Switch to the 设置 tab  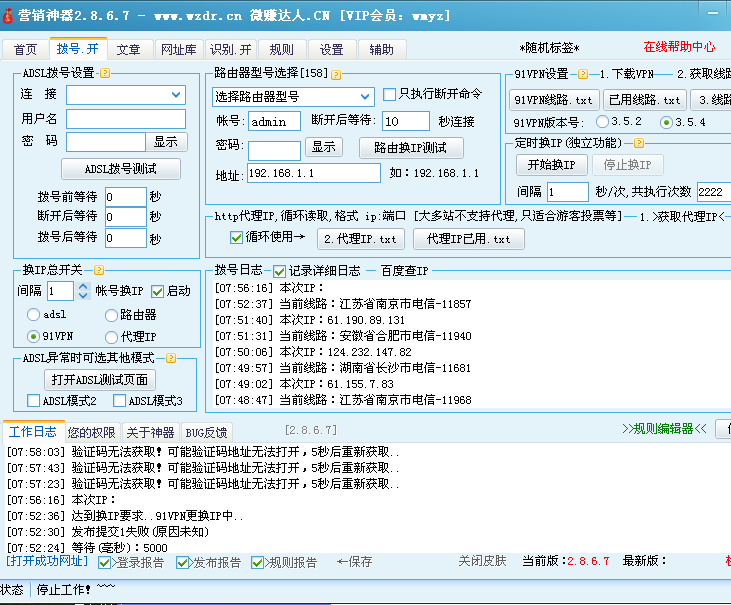[331, 49]
